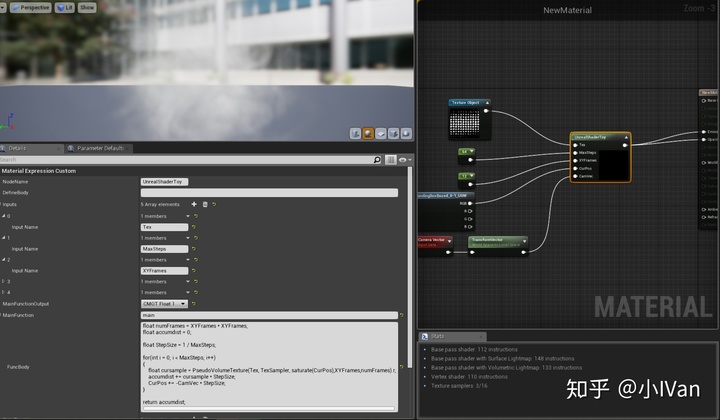
Task: Click CurPos input pin on UnrealShaderToy
Action: [x=575, y=168]
